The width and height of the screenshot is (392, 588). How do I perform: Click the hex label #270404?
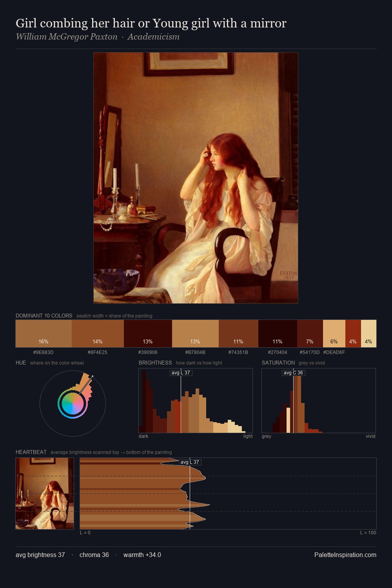[278, 352]
